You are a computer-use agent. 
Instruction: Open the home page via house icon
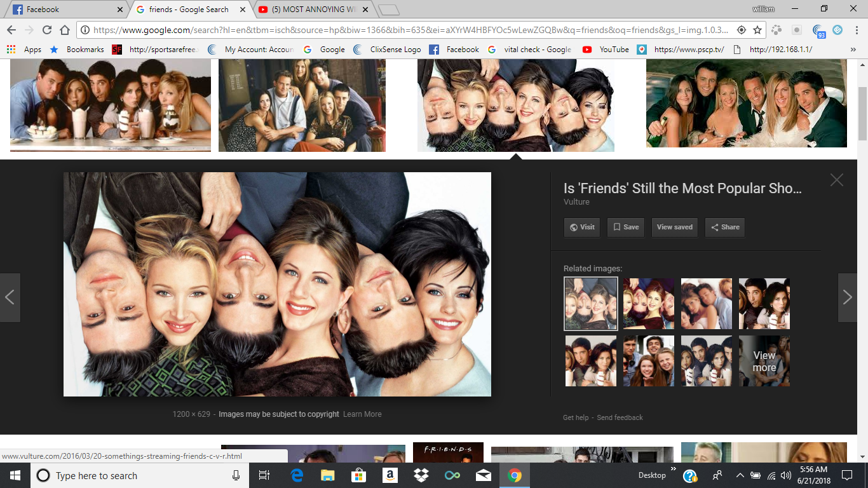[x=64, y=30]
